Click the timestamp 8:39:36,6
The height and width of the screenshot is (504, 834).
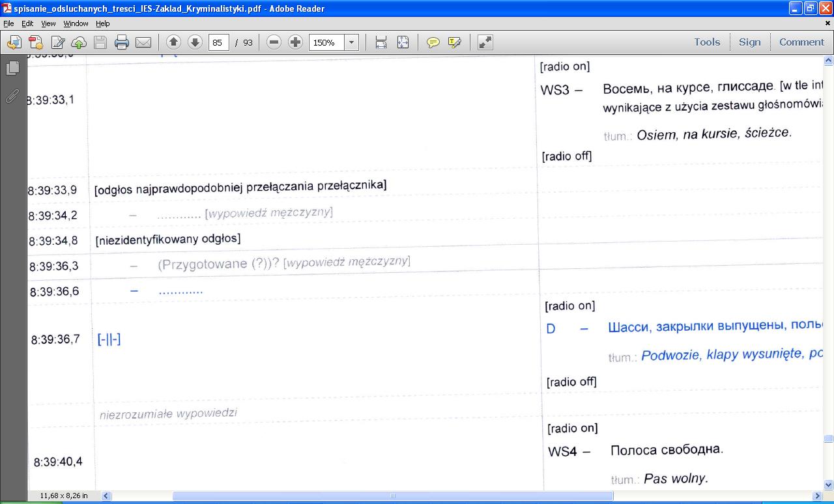click(x=55, y=292)
